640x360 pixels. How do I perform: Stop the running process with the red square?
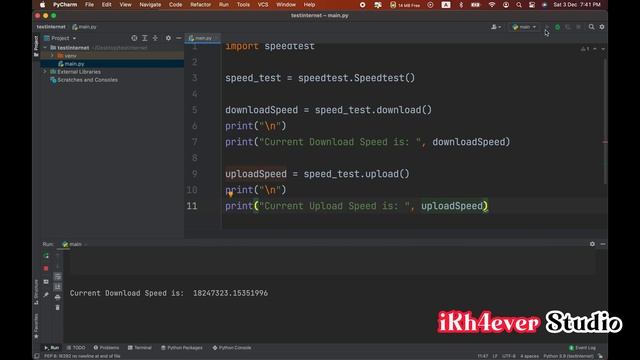pos(46,268)
